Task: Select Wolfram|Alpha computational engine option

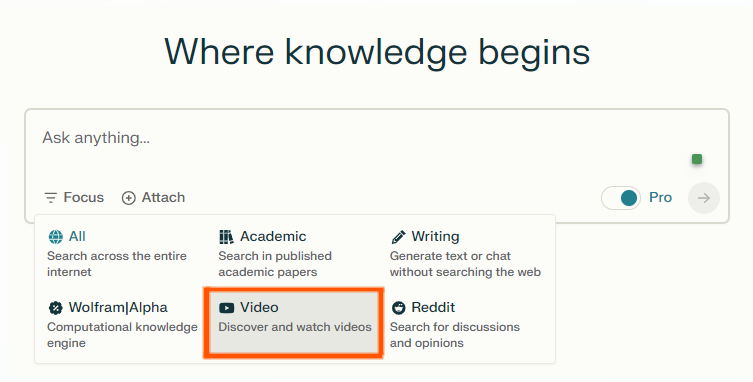Action: 122,325
